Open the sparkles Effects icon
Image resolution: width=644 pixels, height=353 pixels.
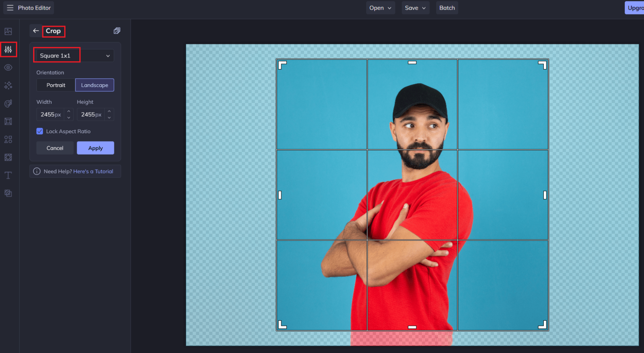tap(8, 85)
